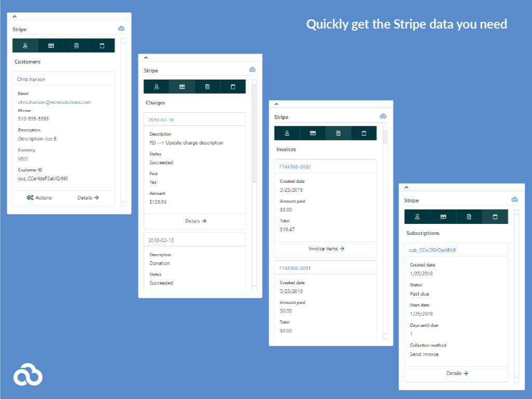The height and width of the screenshot is (399, 532).
Task: Select the person icon in the Charges panel toolbar
Action: (156, 86)
